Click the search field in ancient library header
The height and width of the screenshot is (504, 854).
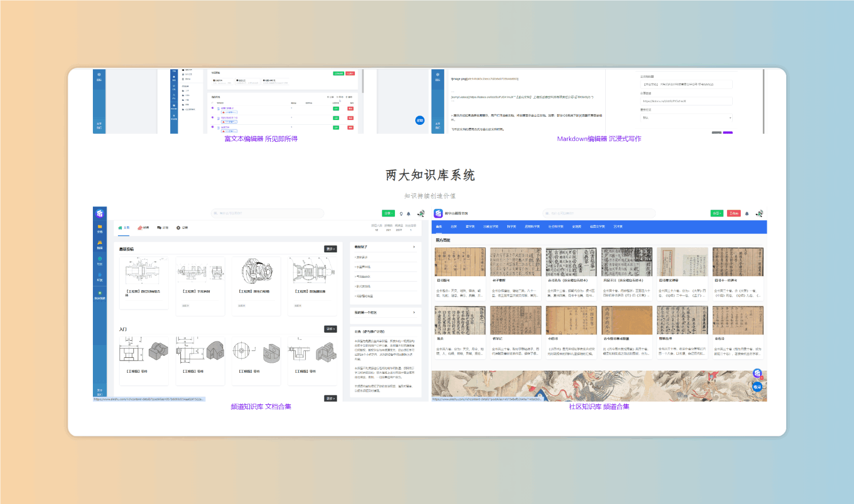click(599, 213)
